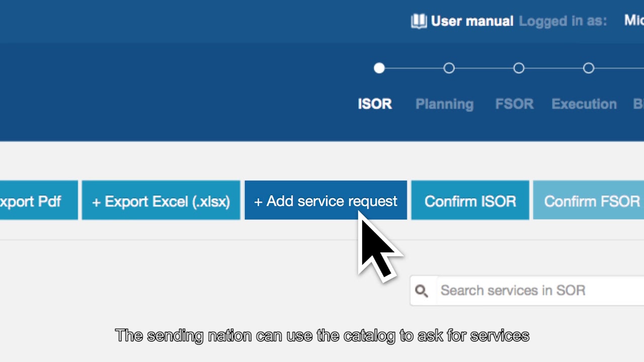Click the Export Pdf button

click(x=35, y=201)
